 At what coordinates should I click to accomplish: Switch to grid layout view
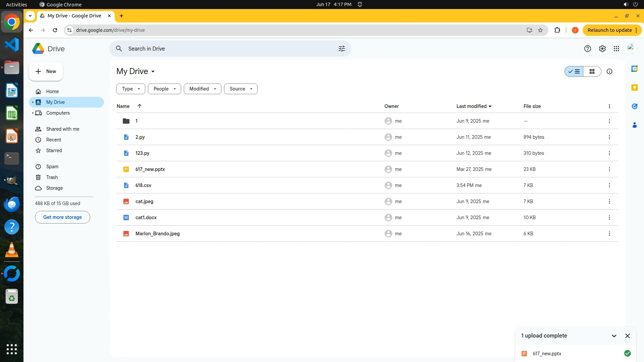pyautogui.click(x=592, y=71)
